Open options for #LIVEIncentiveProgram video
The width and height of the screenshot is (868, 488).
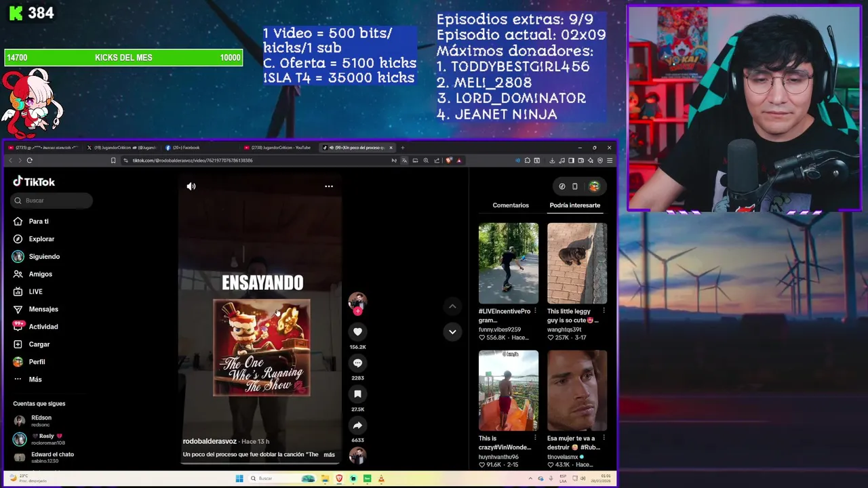click(x=535, y=311)
